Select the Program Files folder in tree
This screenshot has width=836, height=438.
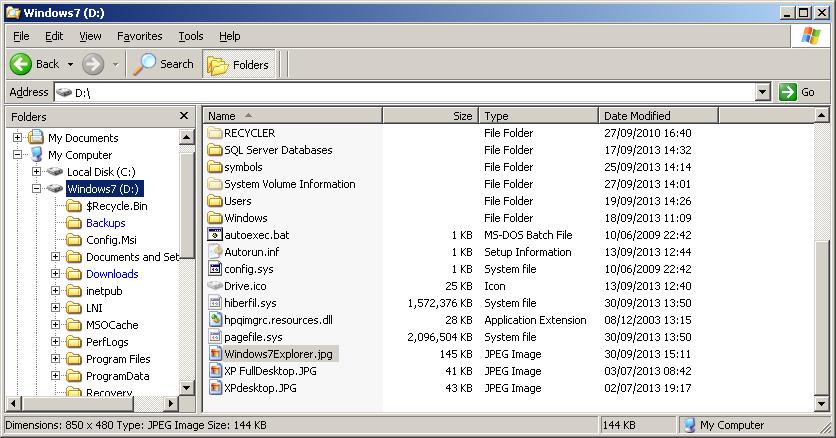pyautogui.click(x=118, y=359)
